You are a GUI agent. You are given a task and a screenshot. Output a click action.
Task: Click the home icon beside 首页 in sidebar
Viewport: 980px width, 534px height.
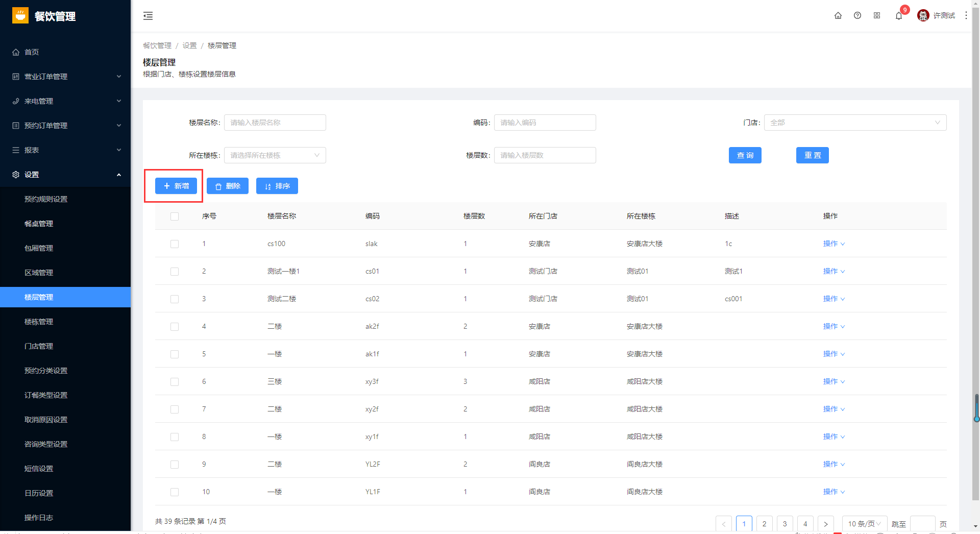(16, 52)
